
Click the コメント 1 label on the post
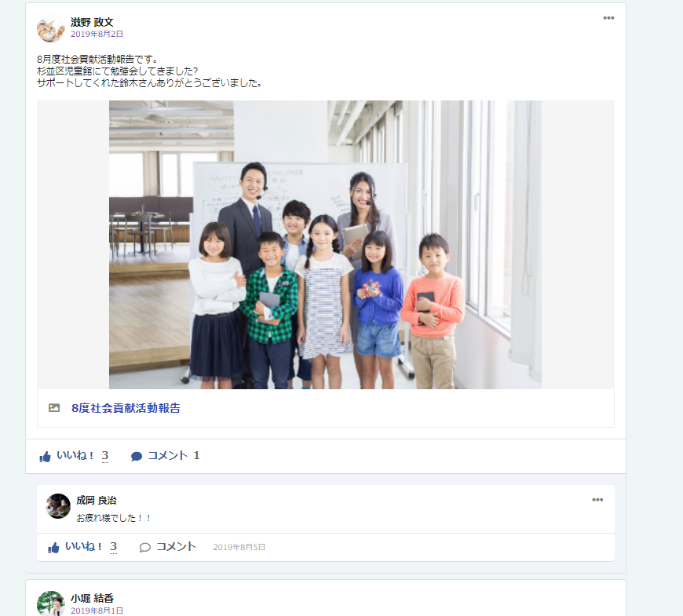pyautogui.click(x=173, y=455)
